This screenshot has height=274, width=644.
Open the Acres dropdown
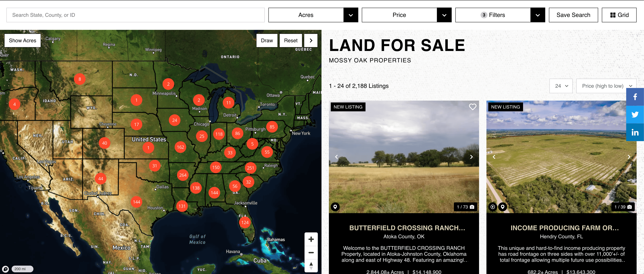pos(313,15)
